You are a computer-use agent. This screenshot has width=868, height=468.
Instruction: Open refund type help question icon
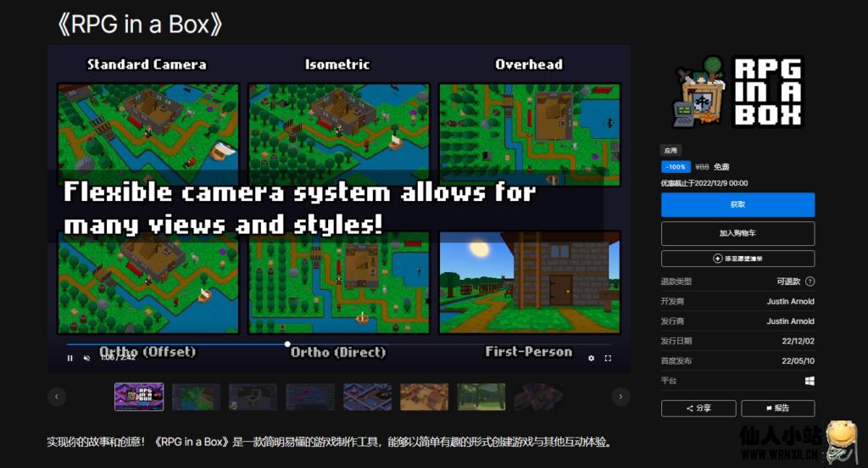[810, 281]
